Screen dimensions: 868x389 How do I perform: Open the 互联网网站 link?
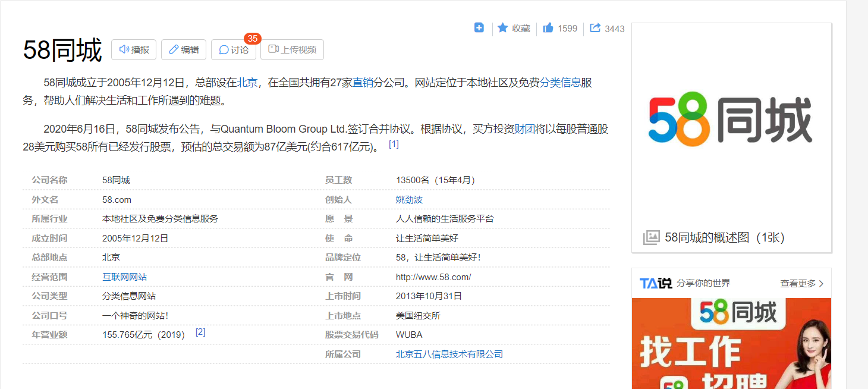[x=124, y=277]
